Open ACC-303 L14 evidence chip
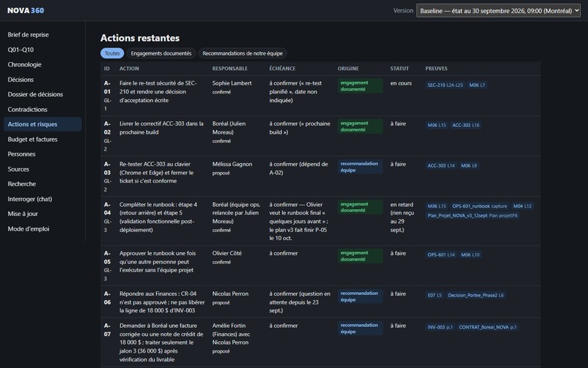Viewport: 588px width, 368px height. (x=441, y=166)
